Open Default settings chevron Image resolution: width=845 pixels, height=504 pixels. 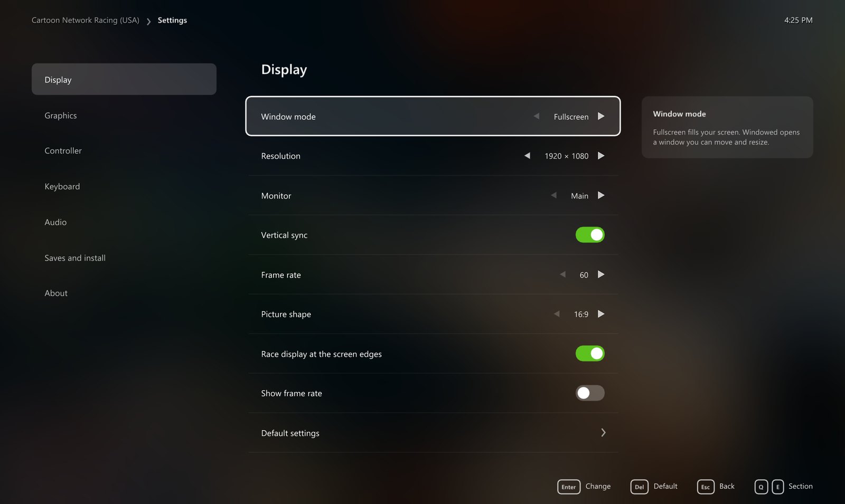coord(603,433)
